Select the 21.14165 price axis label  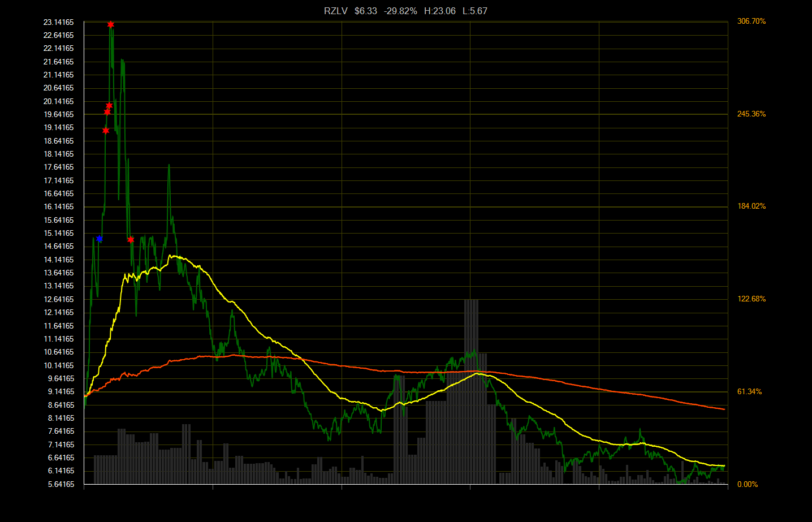point(59,75)
